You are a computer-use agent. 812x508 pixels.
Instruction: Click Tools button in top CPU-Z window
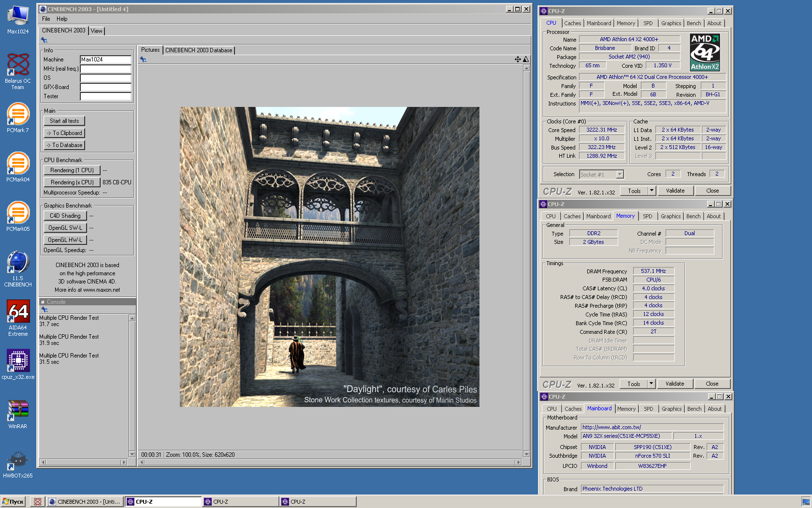point(634,191)
